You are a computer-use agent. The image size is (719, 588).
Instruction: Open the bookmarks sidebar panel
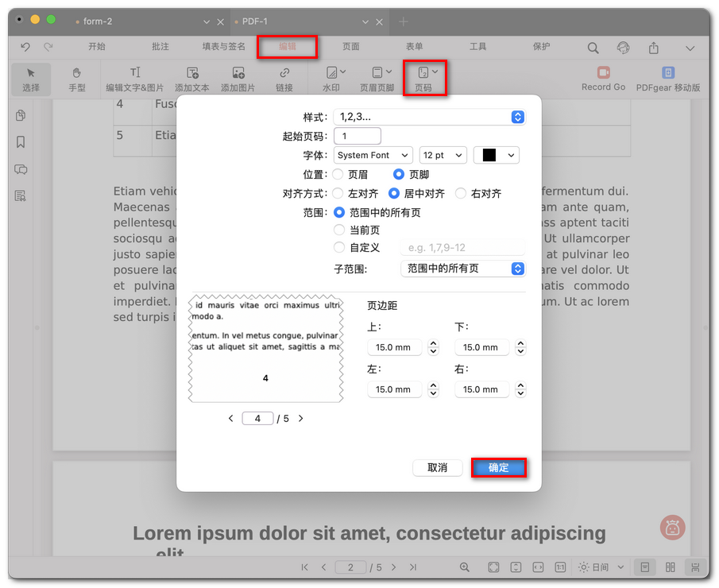(21, 141)
